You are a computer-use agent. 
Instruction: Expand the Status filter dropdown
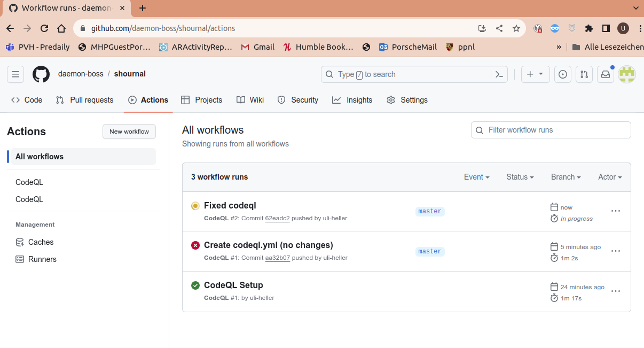[520, 177]
